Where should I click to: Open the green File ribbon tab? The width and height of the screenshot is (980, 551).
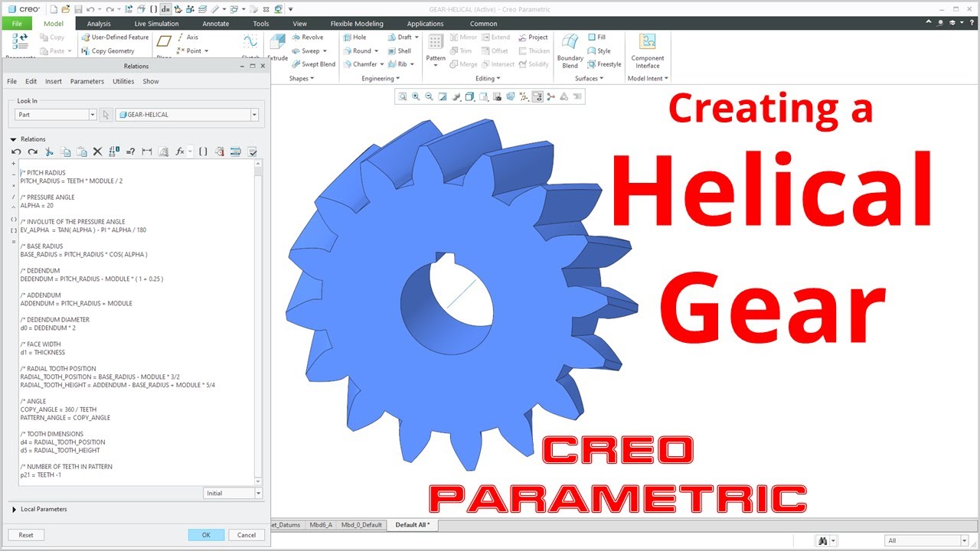(x=17, y=24)
